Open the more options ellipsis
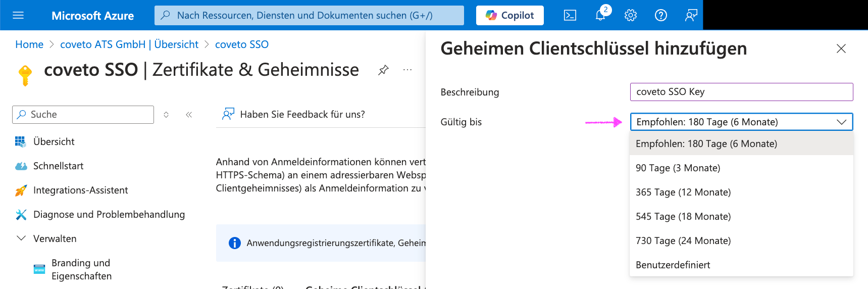Image resolution: width=868 pixels, height=289 pixels. (x=407, y=70)
